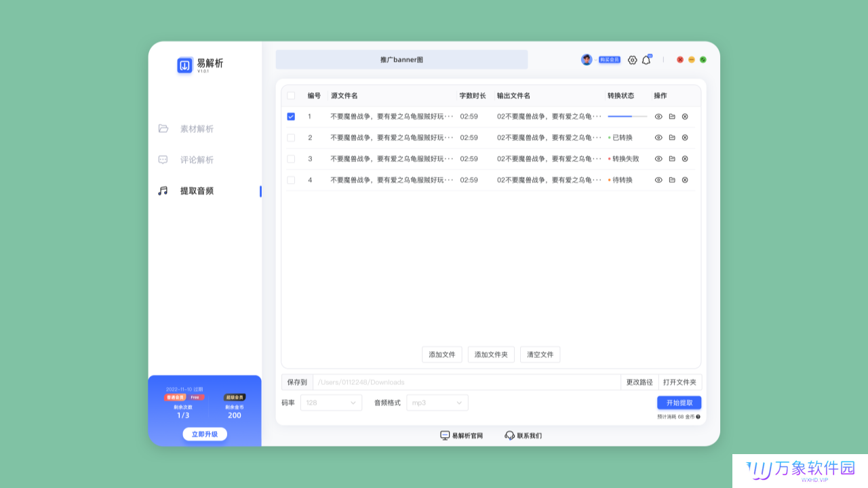
Task: Preview row 1 with the eye icon
Action: [x=658, y=117]
